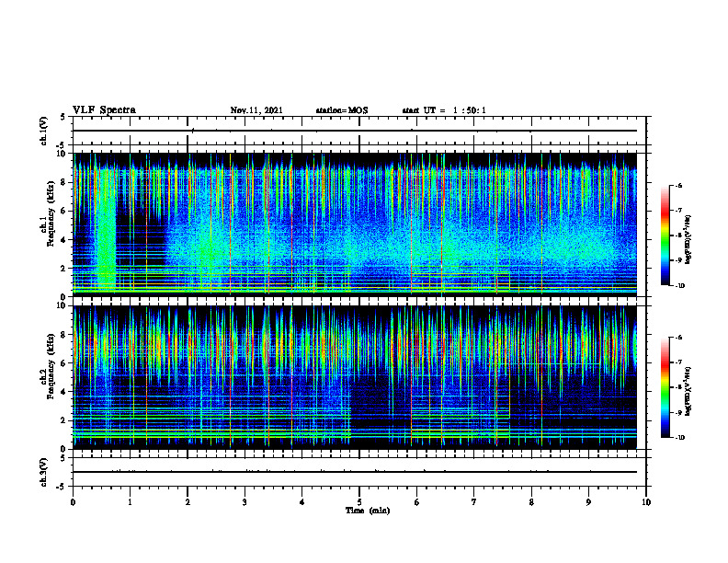Click the ch.1 spectrogram color scale bar
This screenshot has height=563, width=728.
click(x=665, y=236)
